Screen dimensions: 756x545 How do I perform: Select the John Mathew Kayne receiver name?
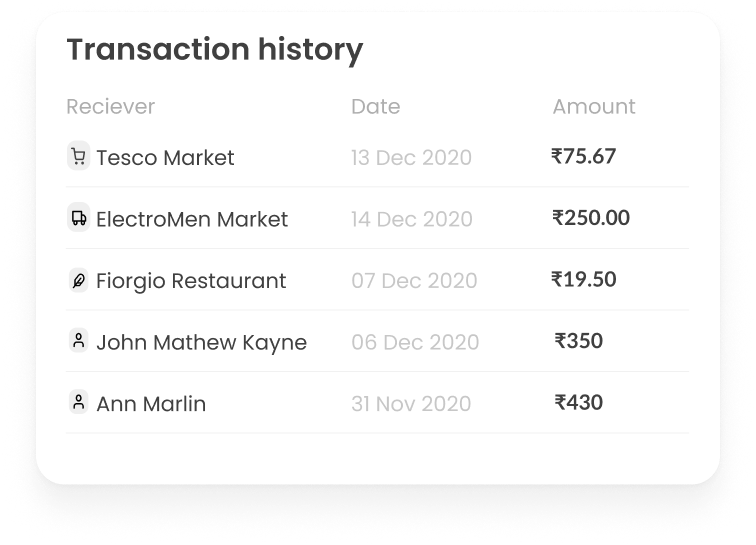tap(201, 343)
